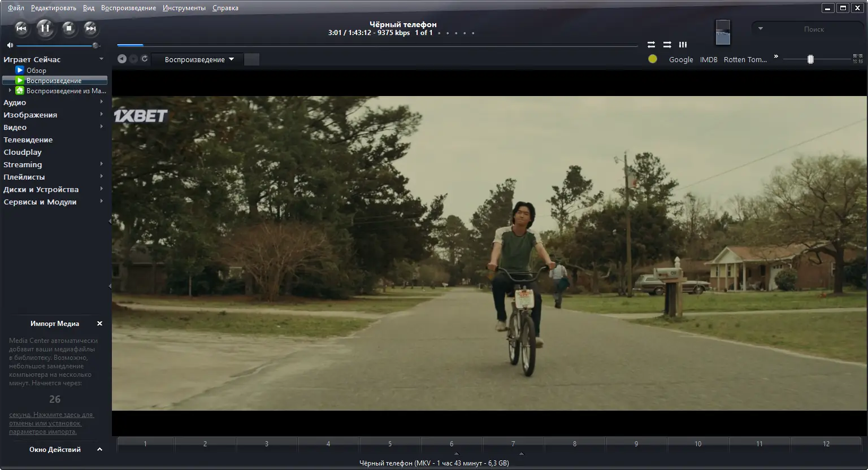
Task: Select the Воспроизведение tree item
Action: tap(54, 81)
